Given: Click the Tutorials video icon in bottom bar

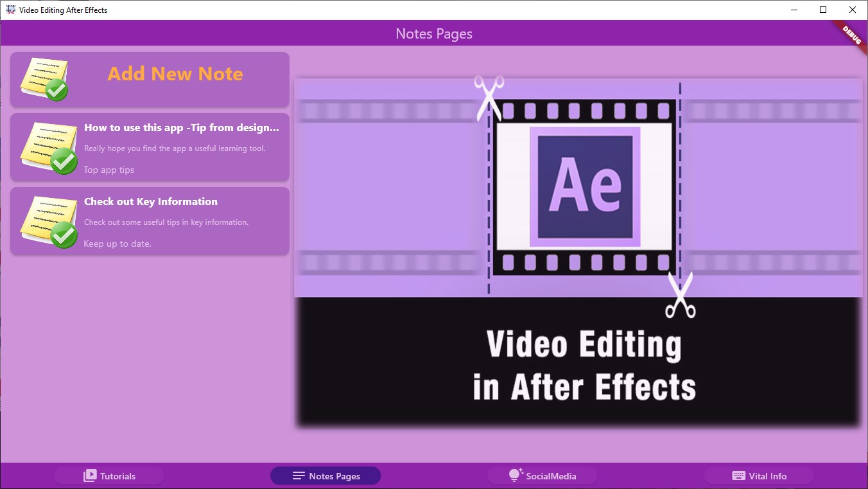Looking at the screenshot, I should tap(90, 476).
